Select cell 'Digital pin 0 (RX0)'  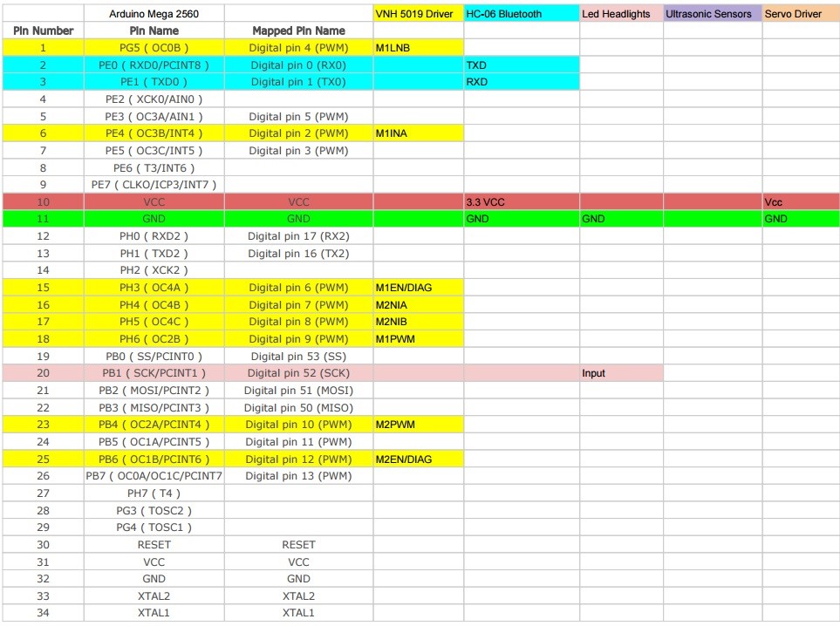coord(298,65)
